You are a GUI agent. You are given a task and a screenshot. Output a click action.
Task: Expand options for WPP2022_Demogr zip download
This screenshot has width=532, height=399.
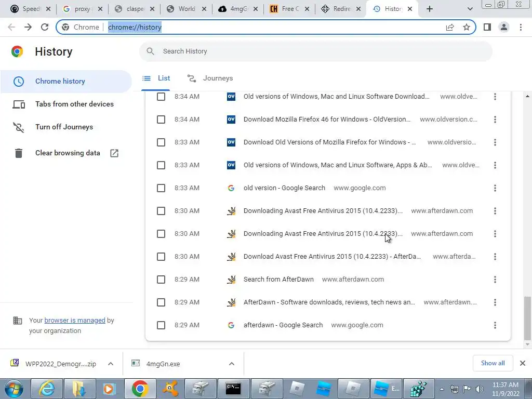pos(111,364)
